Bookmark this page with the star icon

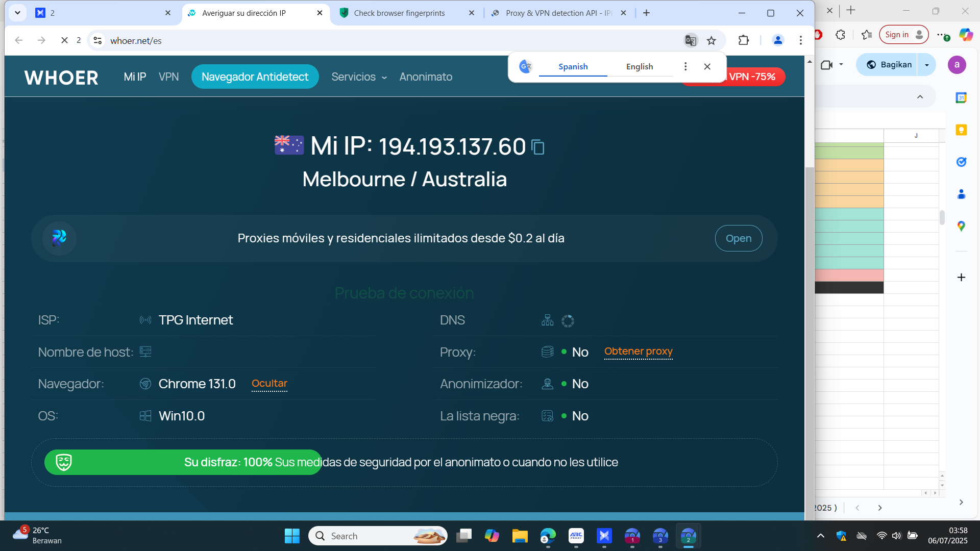(712, 40)
